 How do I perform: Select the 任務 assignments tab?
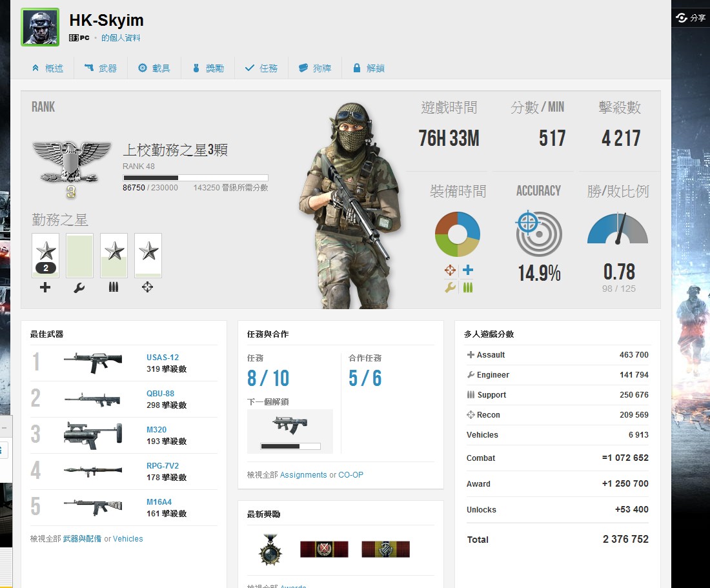pos(261,68)
